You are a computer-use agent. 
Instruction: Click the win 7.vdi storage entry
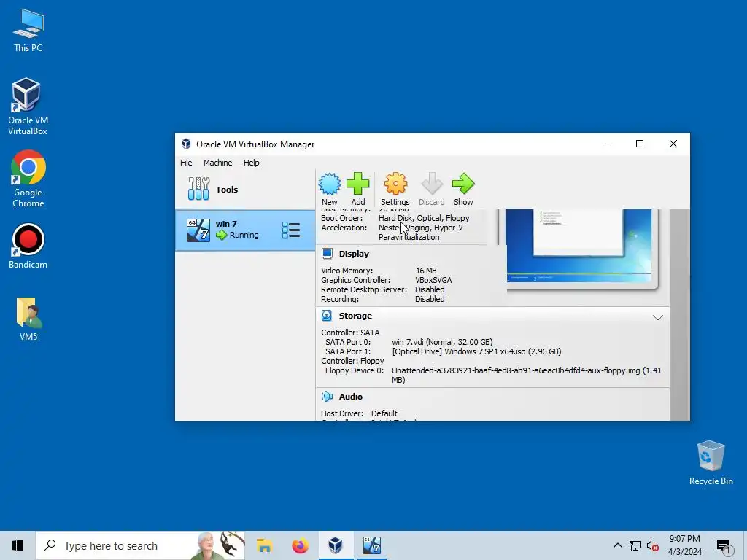(442, 342)
